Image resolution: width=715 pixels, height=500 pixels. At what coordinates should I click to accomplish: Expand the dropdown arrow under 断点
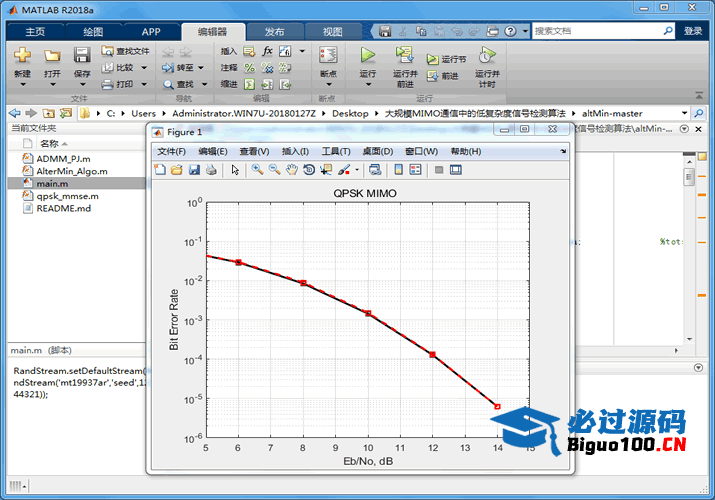coord(329,84)
